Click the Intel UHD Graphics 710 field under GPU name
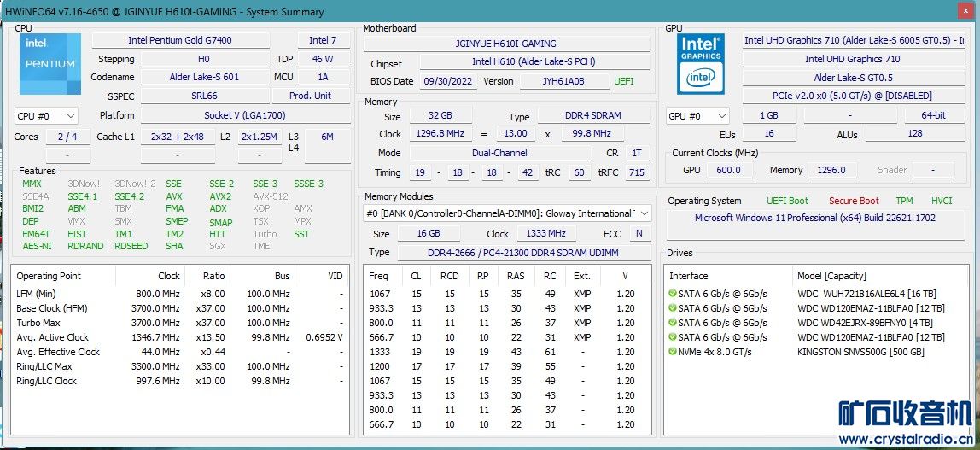This screenshot has height=450, width=980. tap(852, 59)
